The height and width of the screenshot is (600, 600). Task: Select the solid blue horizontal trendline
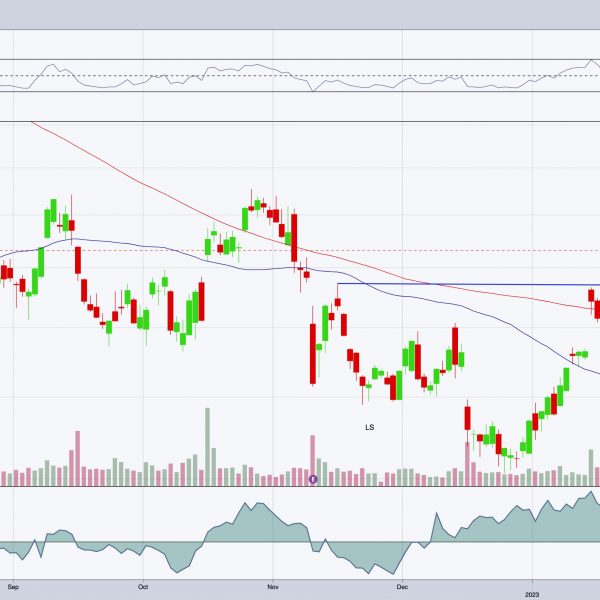pos(468,284)
